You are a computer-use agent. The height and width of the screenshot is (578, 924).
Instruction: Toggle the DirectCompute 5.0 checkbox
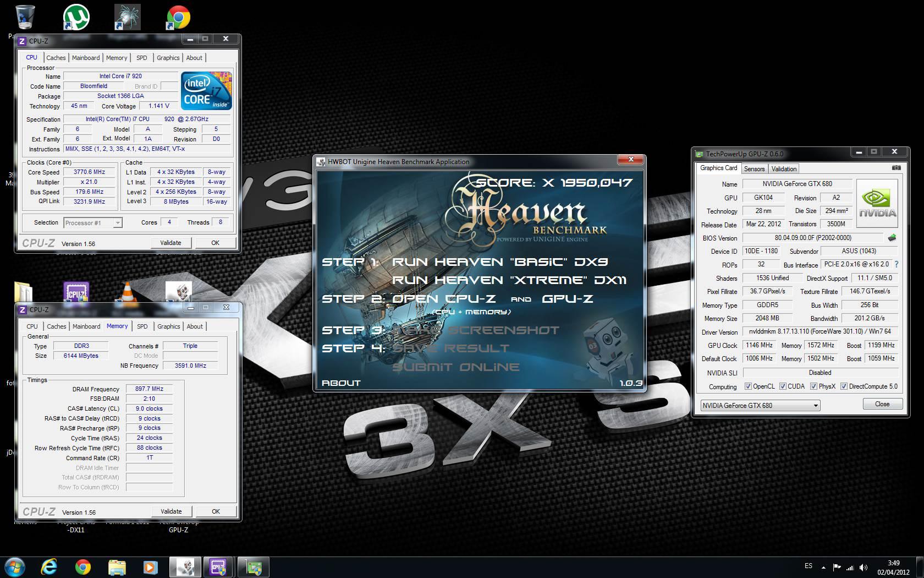pyautogui.click(x=844, y=386)
